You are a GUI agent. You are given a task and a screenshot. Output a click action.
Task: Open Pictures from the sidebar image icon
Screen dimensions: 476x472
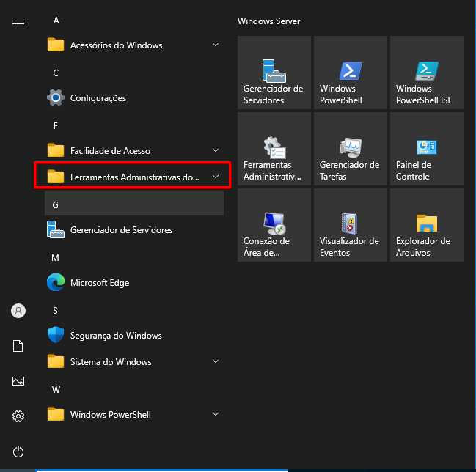pos(18,381)
